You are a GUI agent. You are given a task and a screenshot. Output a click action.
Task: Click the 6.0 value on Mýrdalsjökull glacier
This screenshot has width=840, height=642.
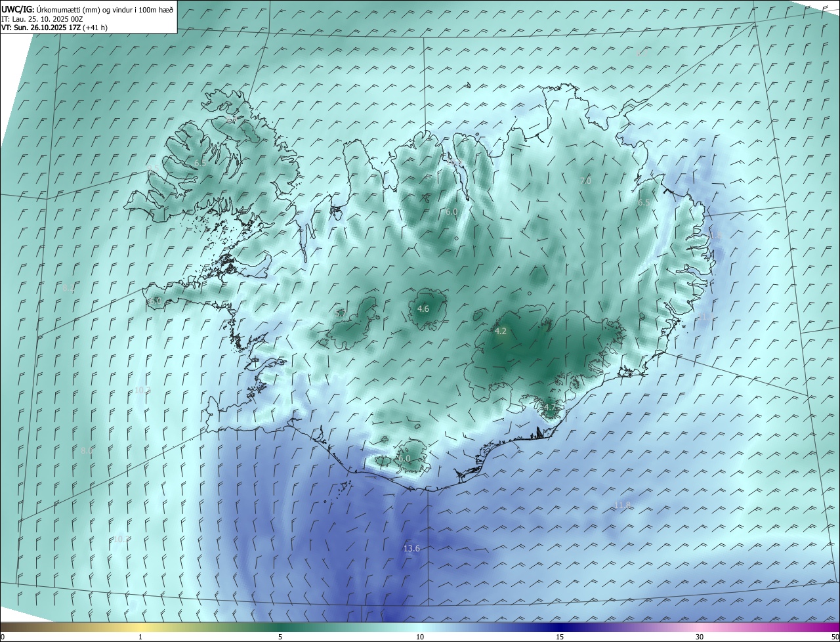(x=405, y=458)
